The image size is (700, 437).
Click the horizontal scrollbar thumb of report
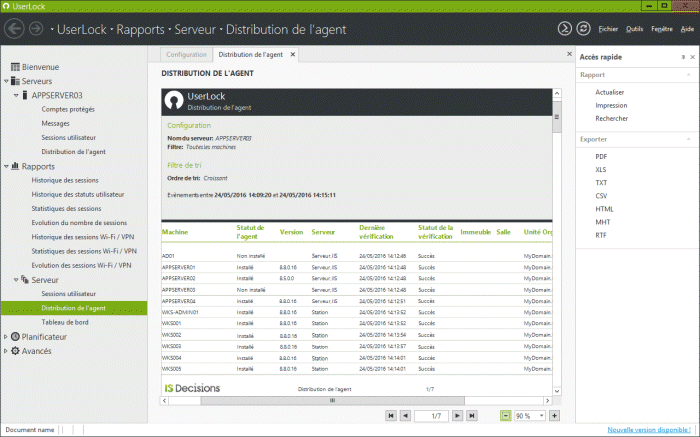(x=332, y=400)
